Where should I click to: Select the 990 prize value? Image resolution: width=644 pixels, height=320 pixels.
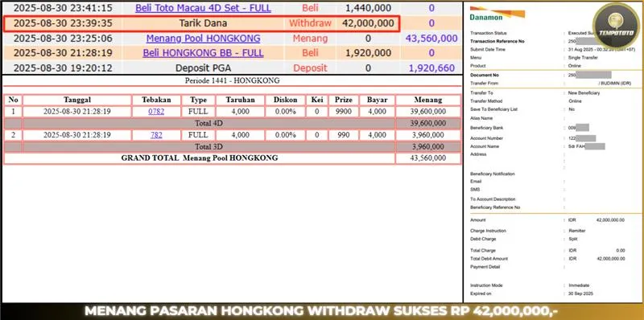point(344,134)
